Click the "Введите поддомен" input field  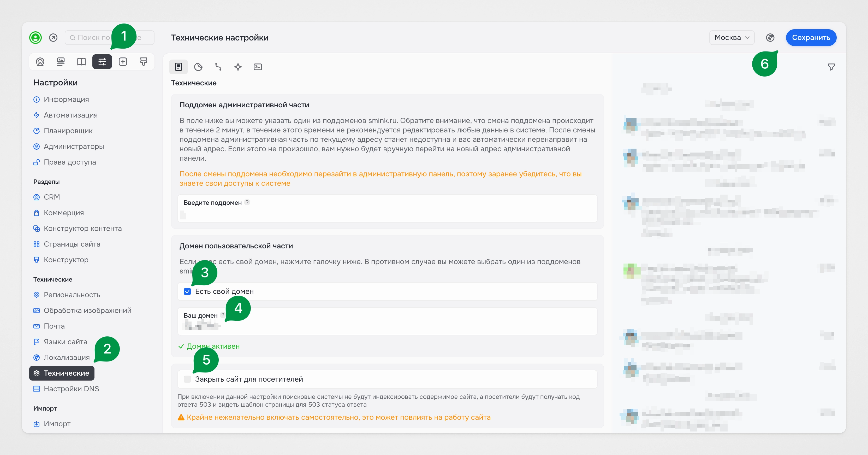388,214
